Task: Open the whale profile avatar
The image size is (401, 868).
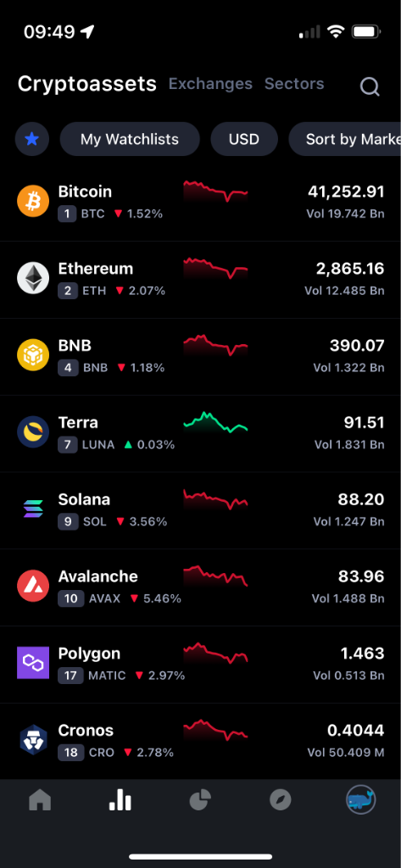Action: coord(361,800)
